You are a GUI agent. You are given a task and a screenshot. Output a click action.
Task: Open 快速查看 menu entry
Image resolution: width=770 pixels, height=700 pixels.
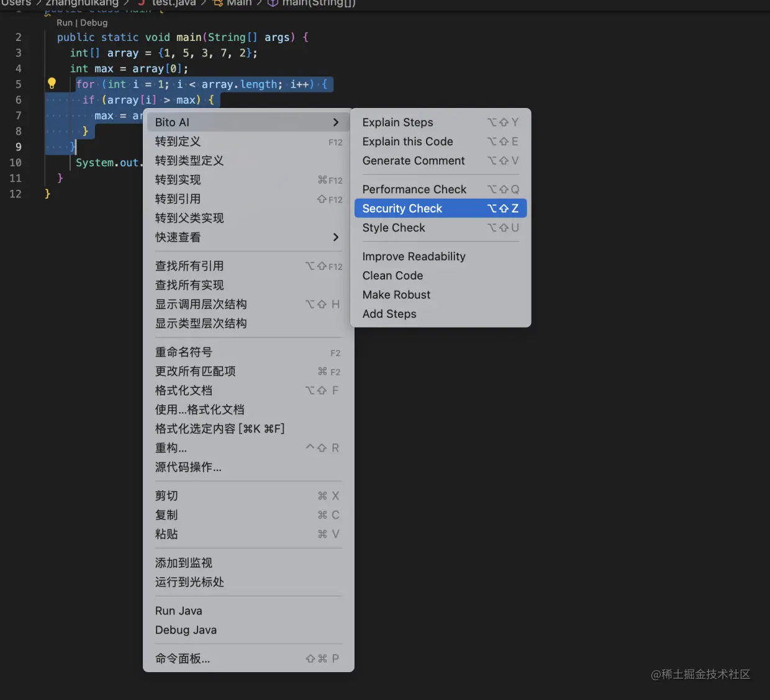[248, 237]
